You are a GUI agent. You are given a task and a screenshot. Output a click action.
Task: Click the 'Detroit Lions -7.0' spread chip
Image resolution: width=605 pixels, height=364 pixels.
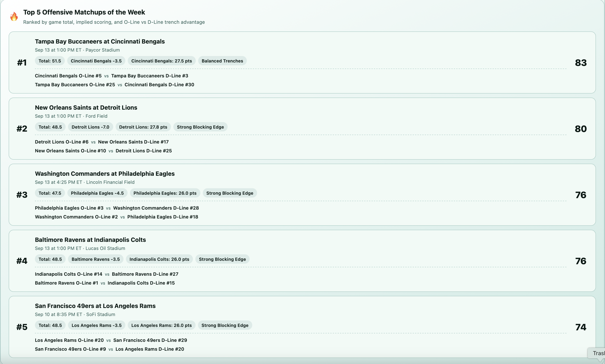[90, 127]
